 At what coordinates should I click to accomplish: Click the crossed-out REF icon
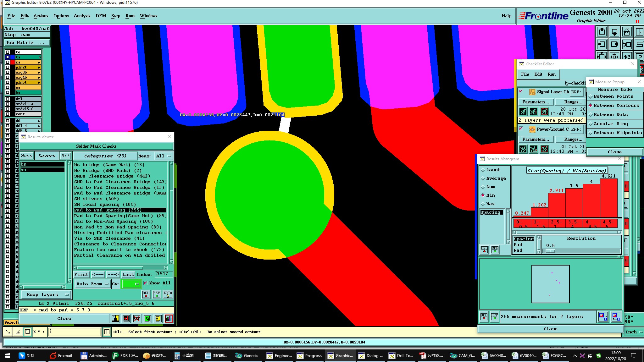[137, 319]
